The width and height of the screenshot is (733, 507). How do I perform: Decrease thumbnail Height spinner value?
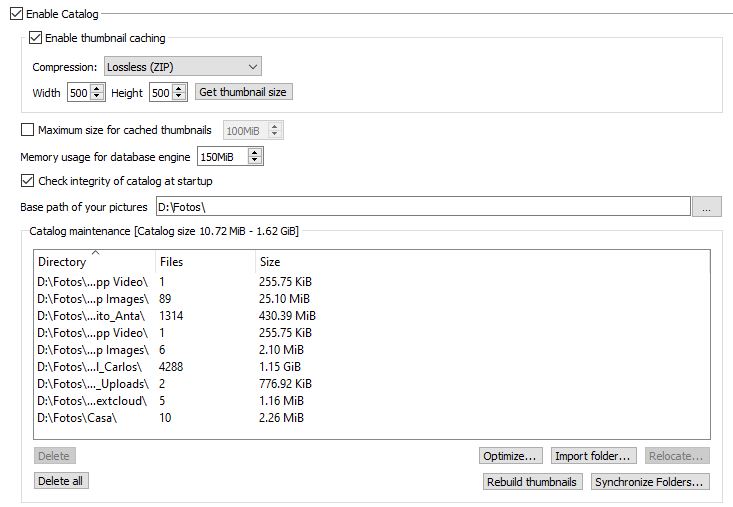[179, 96]
